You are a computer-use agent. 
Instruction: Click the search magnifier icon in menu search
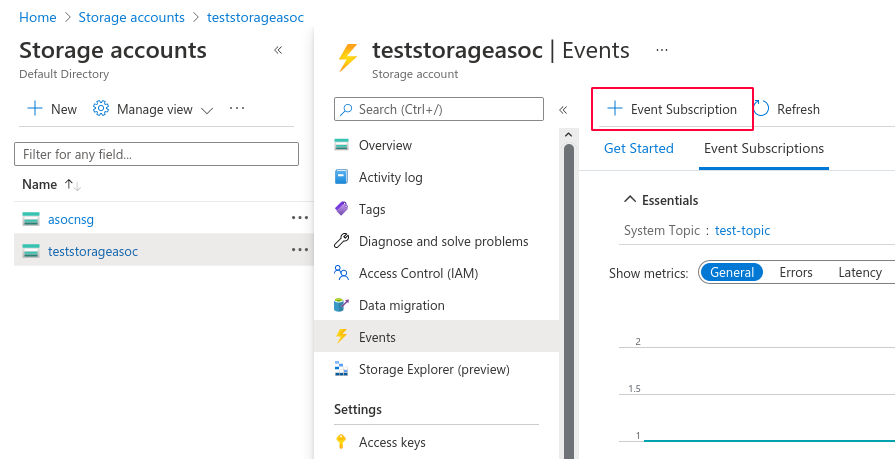[346, 109]
